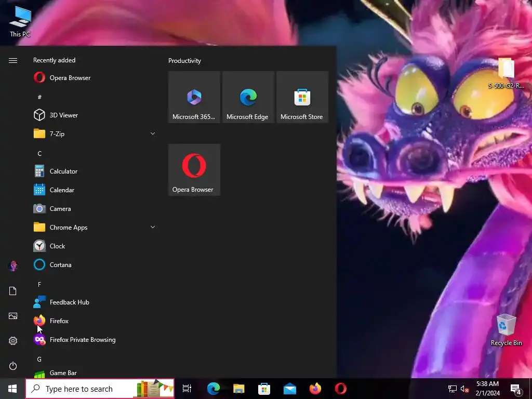Open Firefox Private Browsing
Image resolution: width=532 pixels, height=399 pixels.
pos(95,340)
